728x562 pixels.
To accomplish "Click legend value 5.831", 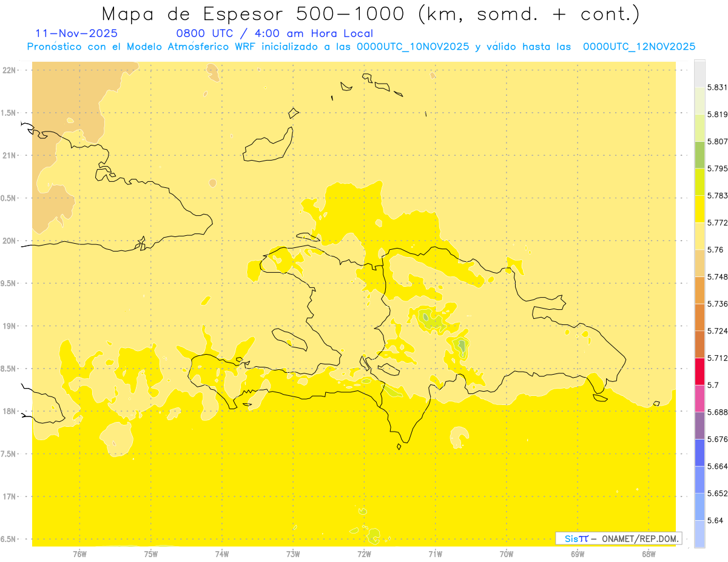I will click(x=717, y=87).
